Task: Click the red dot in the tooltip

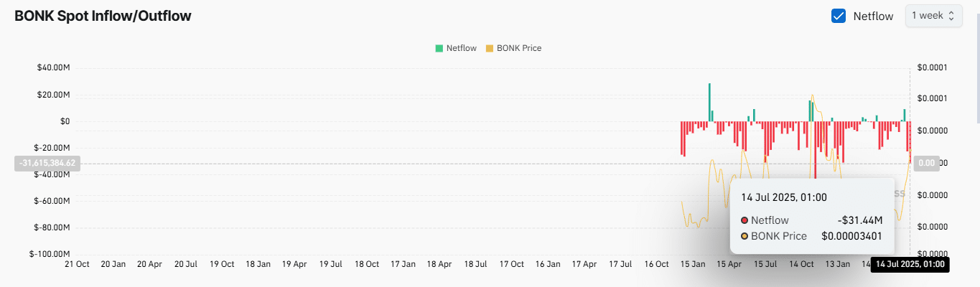Action: [x=745, y=220]
